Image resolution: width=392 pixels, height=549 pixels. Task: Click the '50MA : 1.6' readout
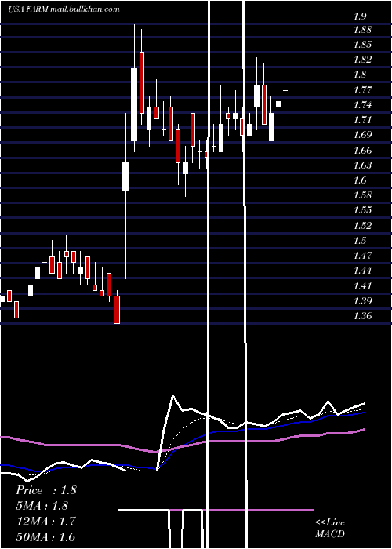tap(45, 536)
